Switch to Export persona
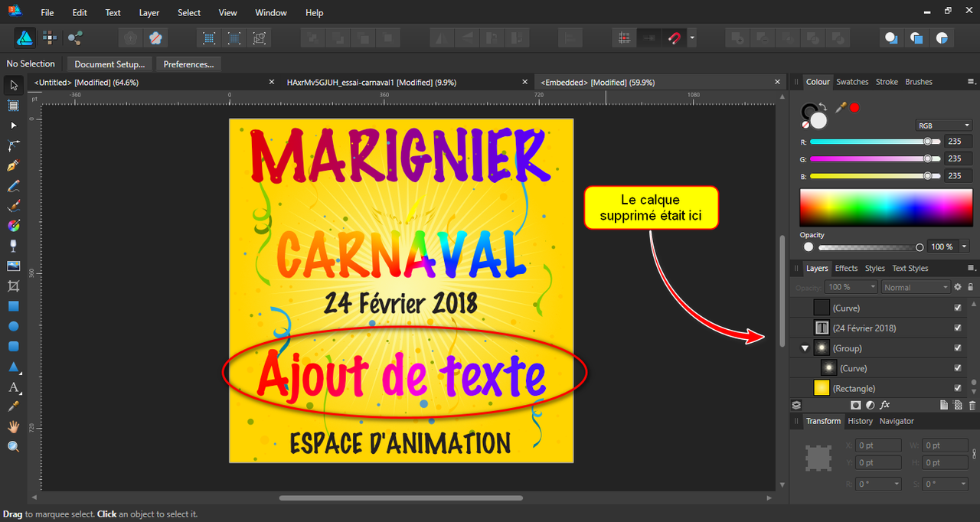The image size is (980, 522). pyautogui.click(x=75, y=37)
